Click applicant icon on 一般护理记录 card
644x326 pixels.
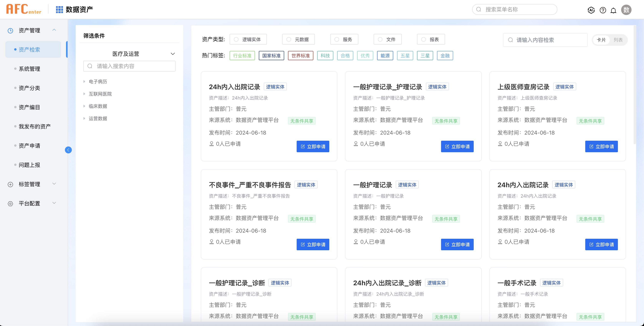356,242
